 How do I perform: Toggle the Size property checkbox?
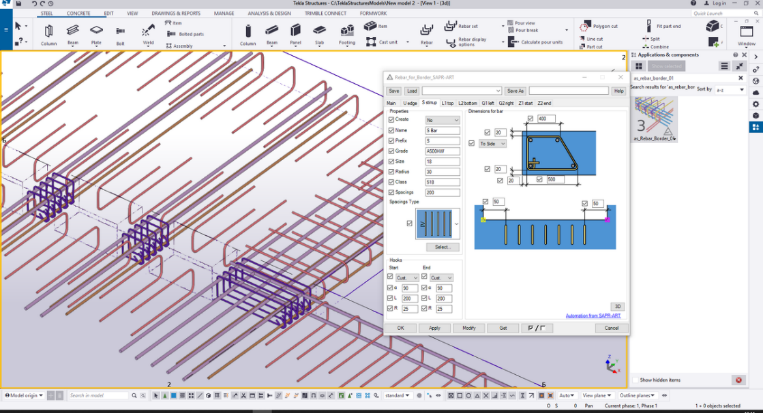tap(391, 162)
